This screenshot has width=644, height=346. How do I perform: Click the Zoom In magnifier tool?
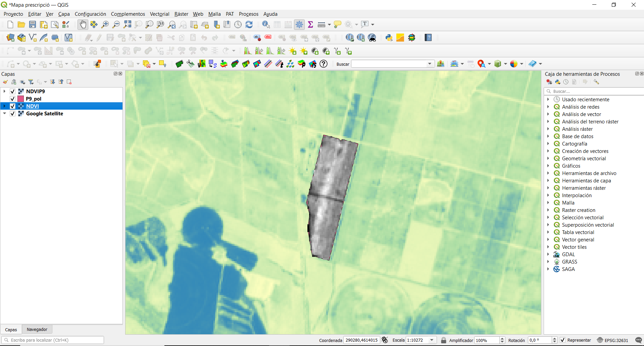point(105,24)
